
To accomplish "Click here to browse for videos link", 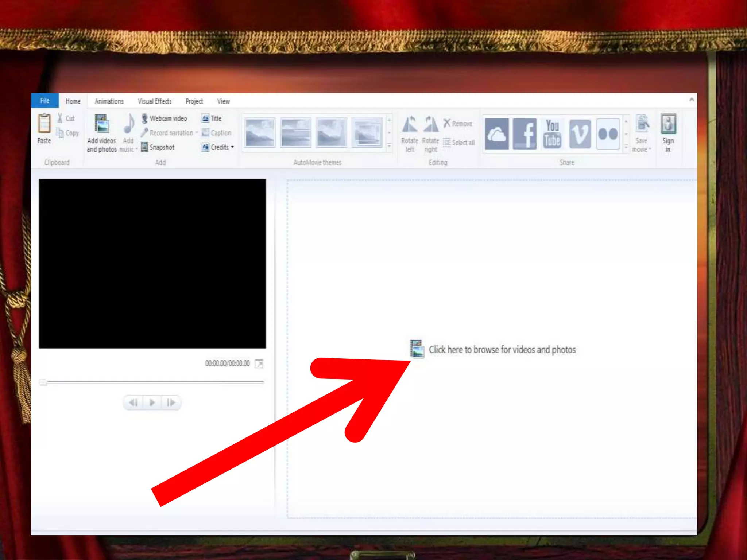I will 502,350.
